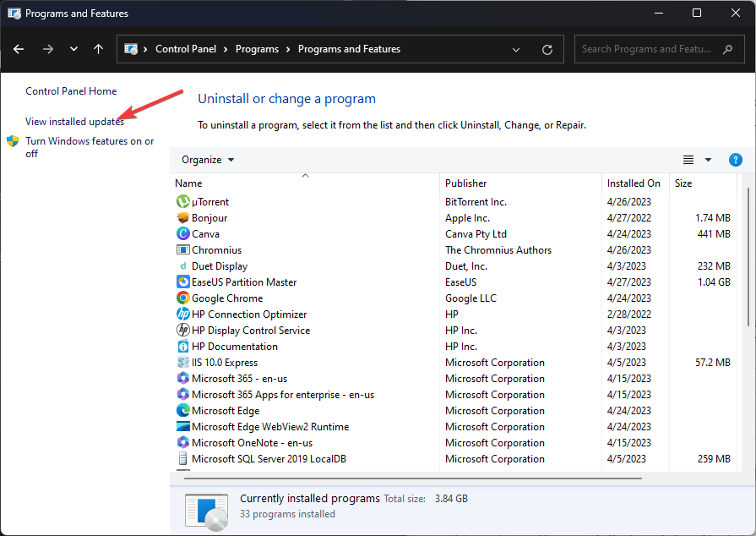Screen dimensions: 756x536
Task: Sort list by Publisher column
Action: click(466, 183)
